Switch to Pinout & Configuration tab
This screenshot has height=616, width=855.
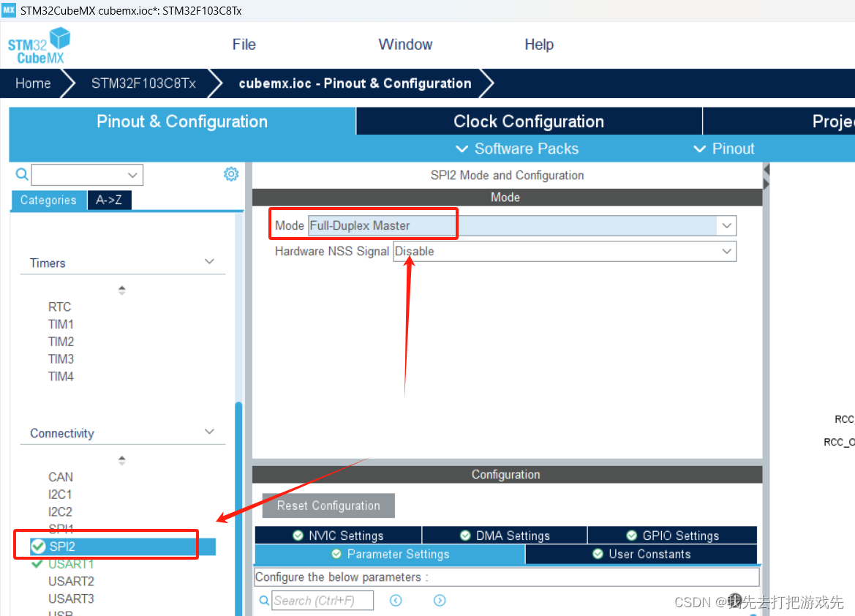click(x=182, y=121)
